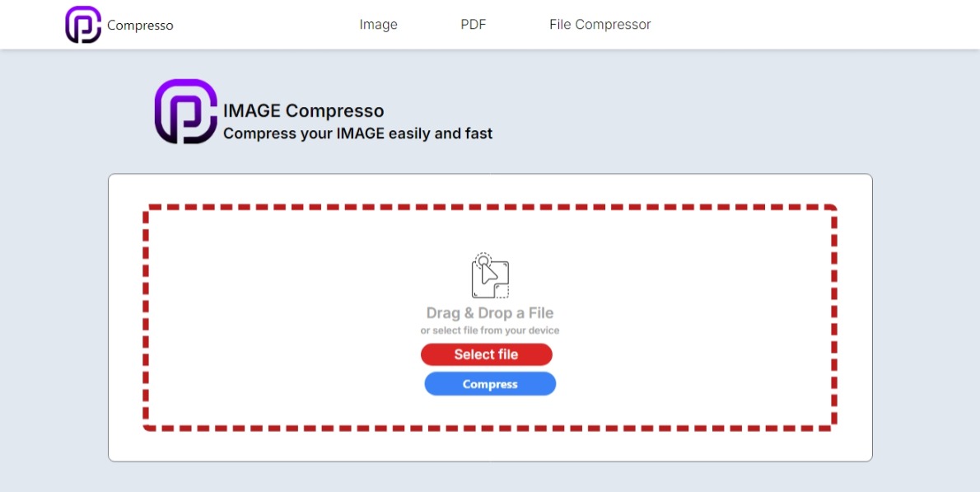Click the small dashed square in the drop icon
Screen dimensions: 980x492
pyautogui.click(x=502, y=291)
